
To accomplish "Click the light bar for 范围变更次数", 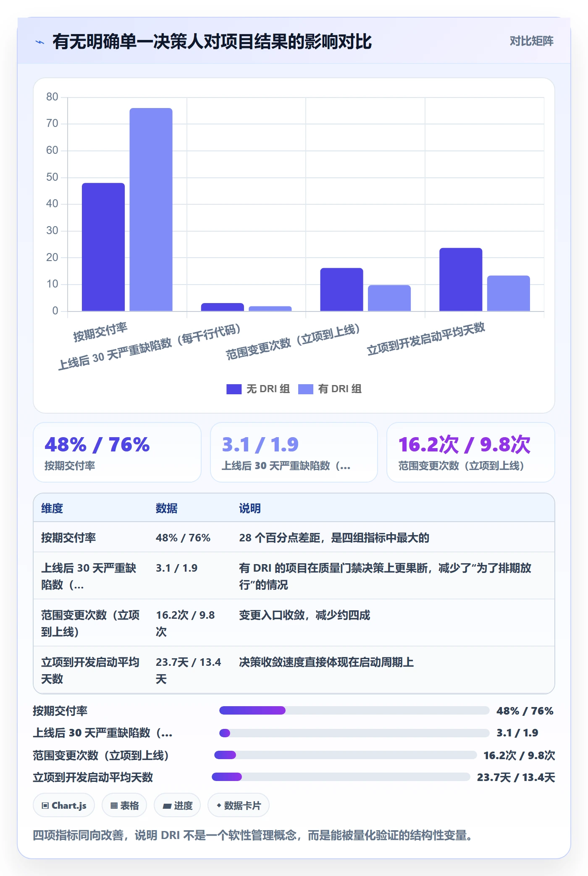I will (x=389, y=298).
